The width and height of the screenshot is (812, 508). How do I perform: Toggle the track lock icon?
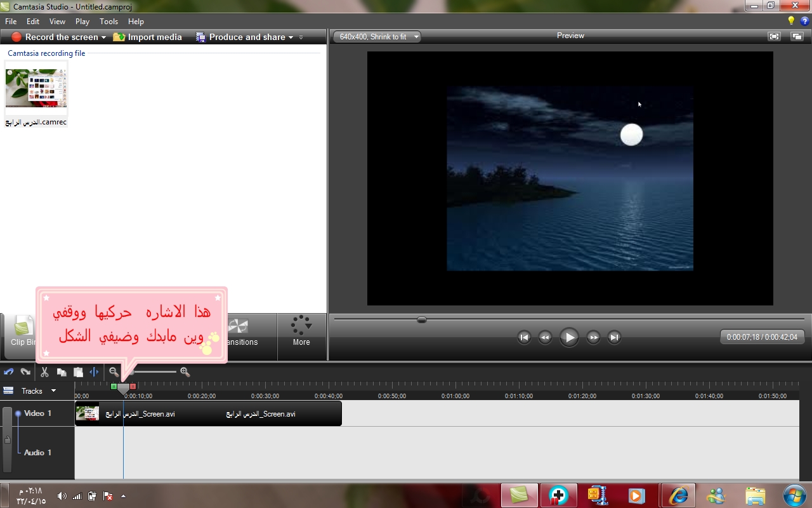pos(8,439)
